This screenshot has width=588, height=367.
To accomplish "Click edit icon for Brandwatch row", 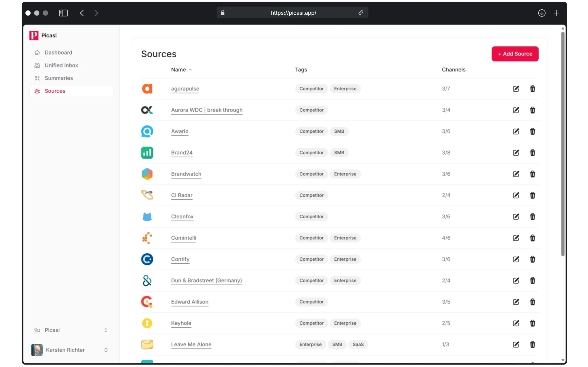I will 516,174.
